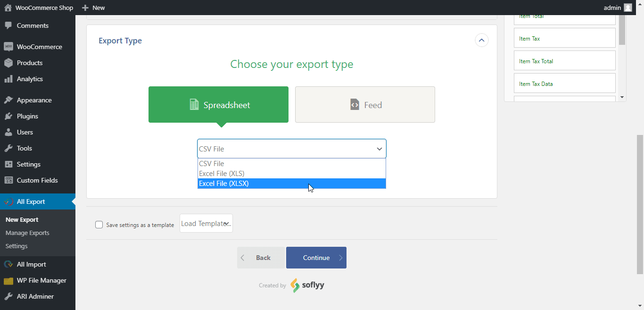644x310 pixels.
Task: Click the Back button
Action: 261,258
